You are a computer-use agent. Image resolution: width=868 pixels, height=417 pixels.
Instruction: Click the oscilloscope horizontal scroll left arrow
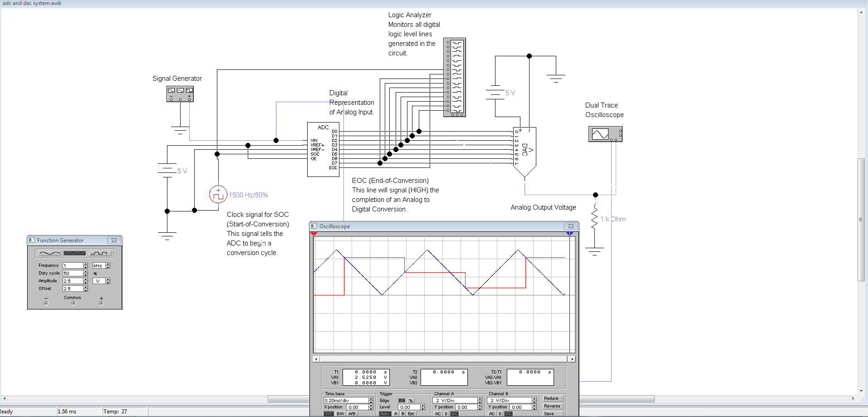pyautogui.click(x=316, y=359)
